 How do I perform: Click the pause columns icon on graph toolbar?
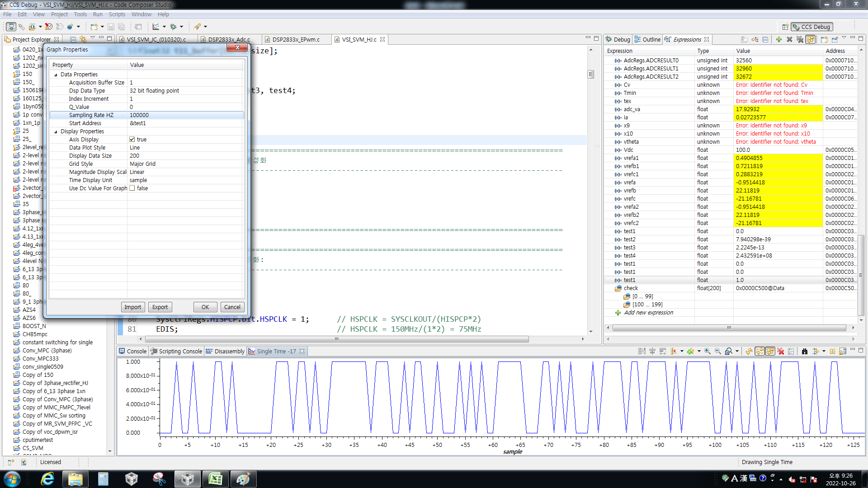tap(832, 351)
